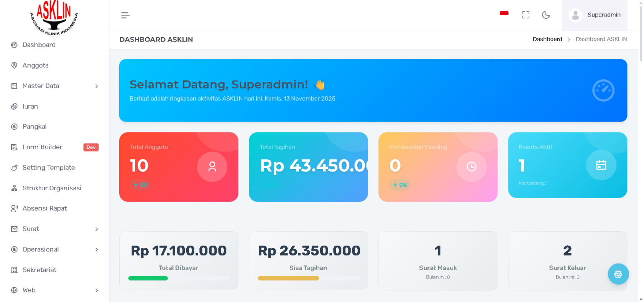Click the Superadmin profile avatar
The width and height of the screenshot is (644, 302).
click(x=575, y=15)
